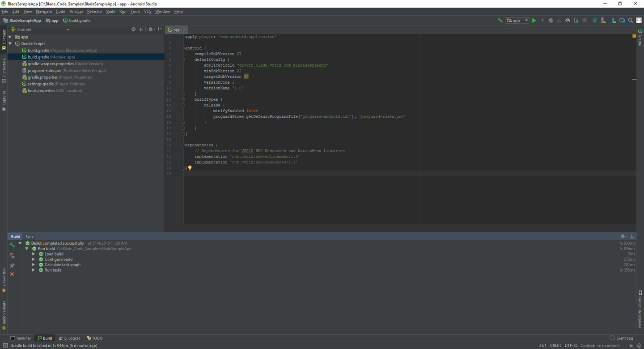Click the Stop square icon in toolbar
The width and height of the screenshot is (644, 349).
(x=585, y=21)
